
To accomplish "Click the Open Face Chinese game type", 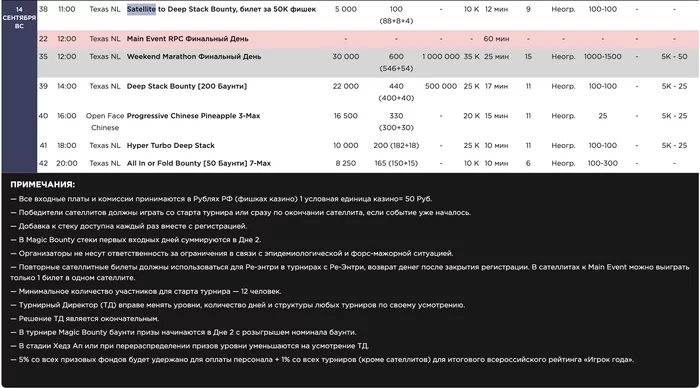I will [x=105, y=121].
